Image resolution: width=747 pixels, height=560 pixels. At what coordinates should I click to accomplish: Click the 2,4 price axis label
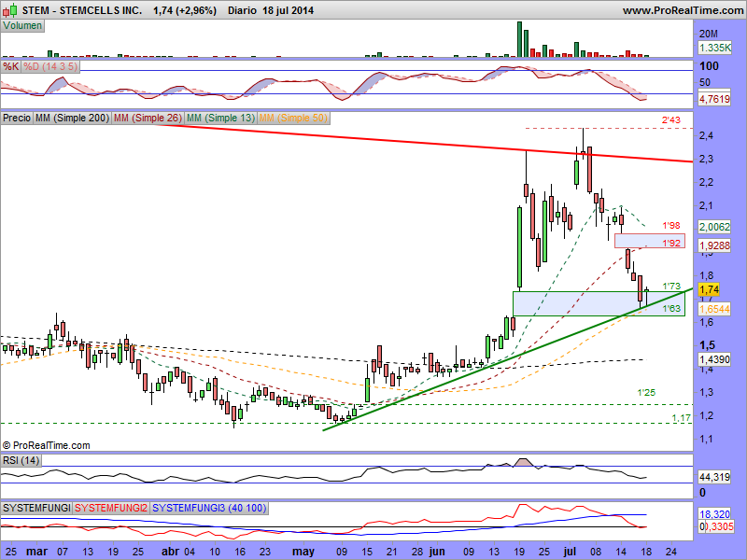pyautogui.click(x=707, y=135)
